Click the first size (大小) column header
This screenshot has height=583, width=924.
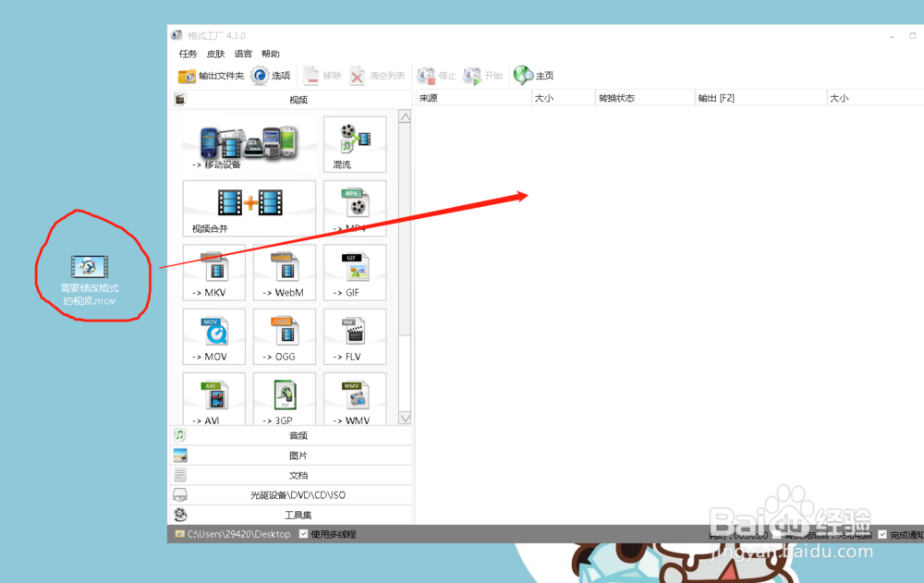pyautogui.click(x=564, y=98)
